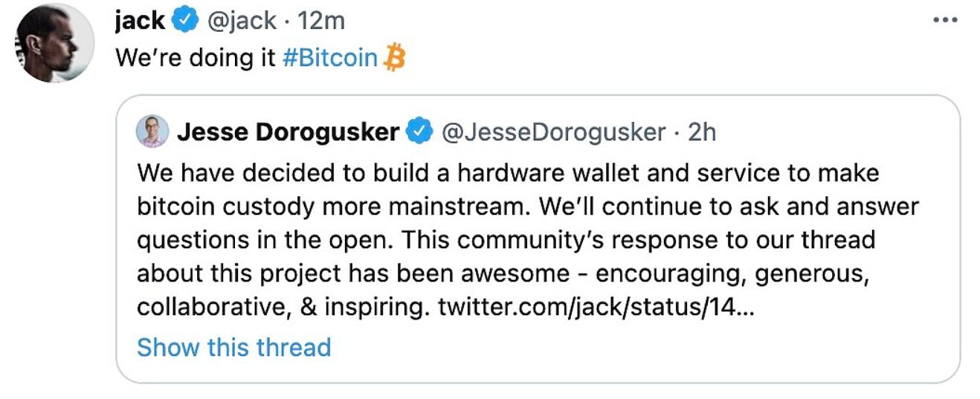
Task: Open the jack display name profile link
Action: [x=140, y=21]
